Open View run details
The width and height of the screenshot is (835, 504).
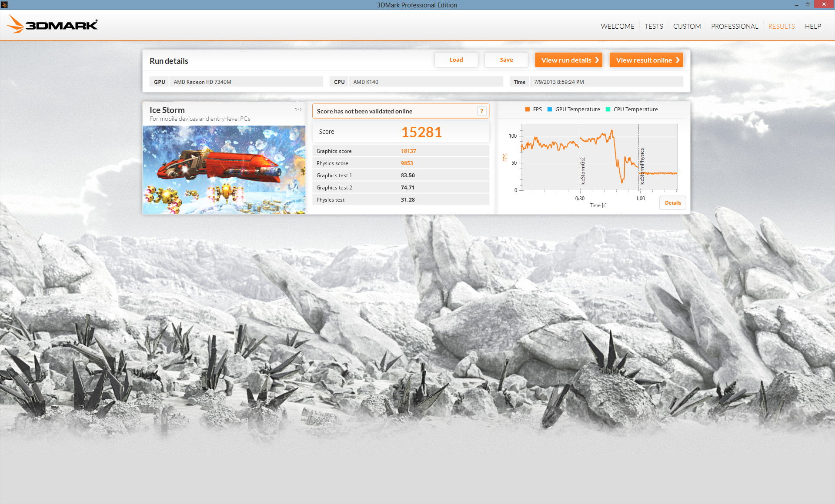(568, 60)
